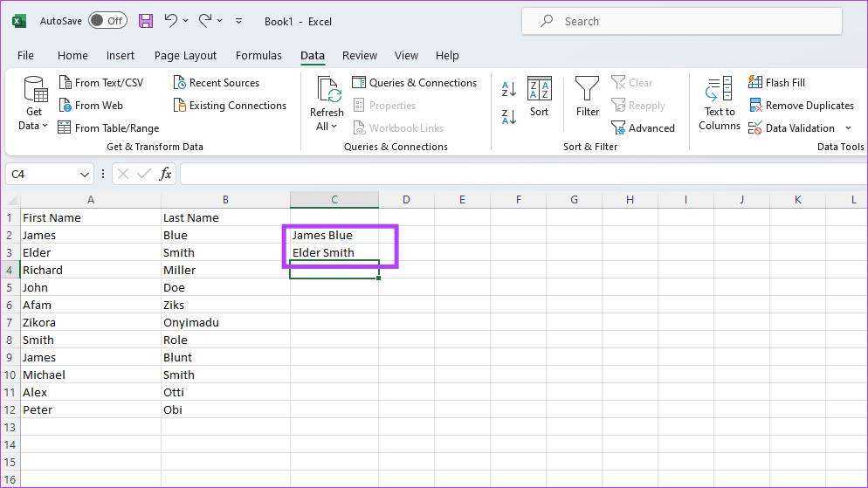Select the Data tab
The width and height of the screenshot is (868, 488).
(x=313, y=55)
